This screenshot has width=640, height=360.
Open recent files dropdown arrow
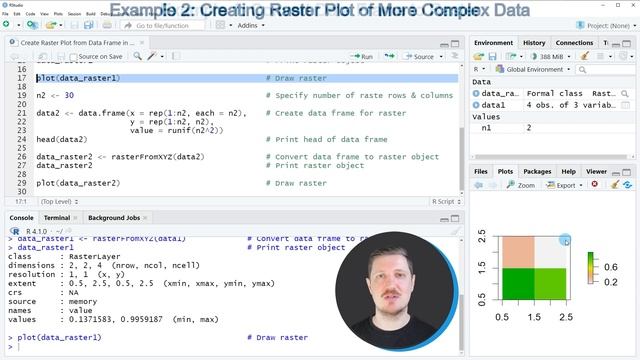tap(61, 25)
